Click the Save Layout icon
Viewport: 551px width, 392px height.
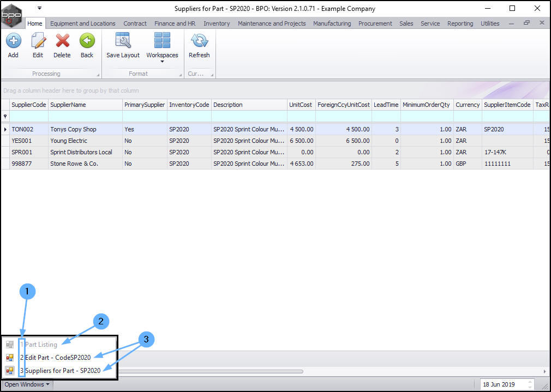coord(123,41)
